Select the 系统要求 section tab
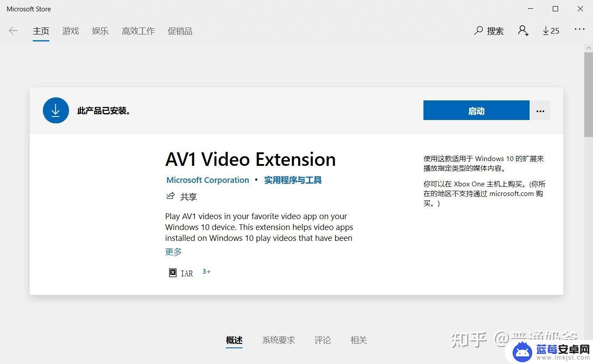 279,340
